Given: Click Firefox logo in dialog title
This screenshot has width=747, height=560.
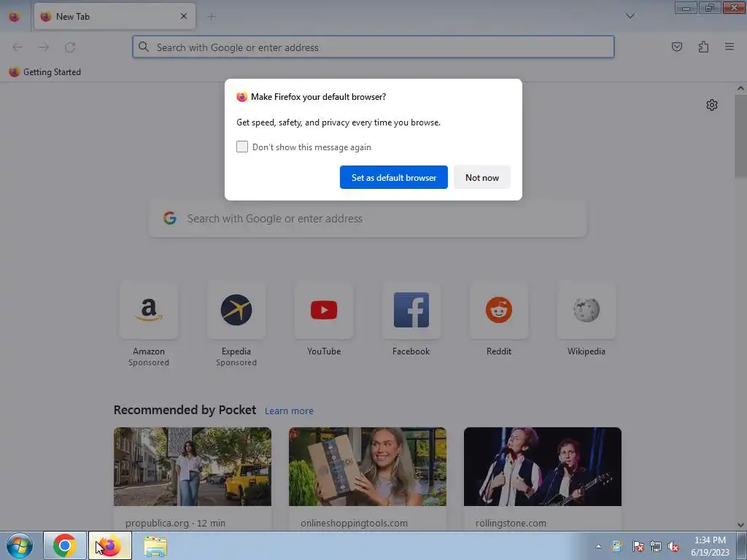Looking at the screenshot, I should pos(242,97).
